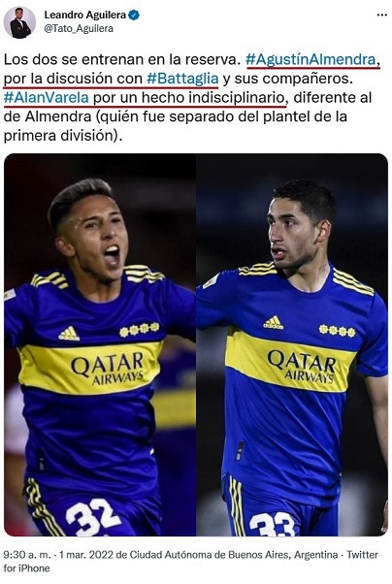Enlarge the right photo of the dark-haired player

[292, 344]
